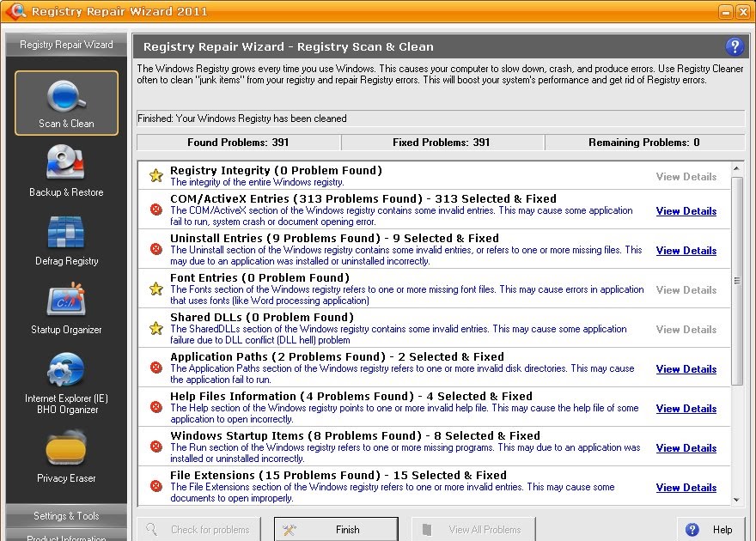Select the Registry Integrity heading
This screenshot has width=756, height=541.
pyautogui.click(x=277, y=171)
